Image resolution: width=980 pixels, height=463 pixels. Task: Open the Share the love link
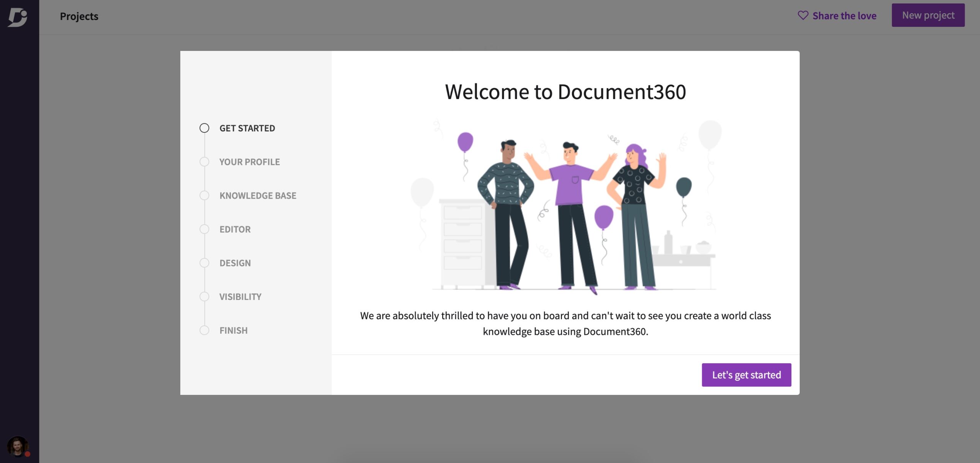click(x=844, y=16)
